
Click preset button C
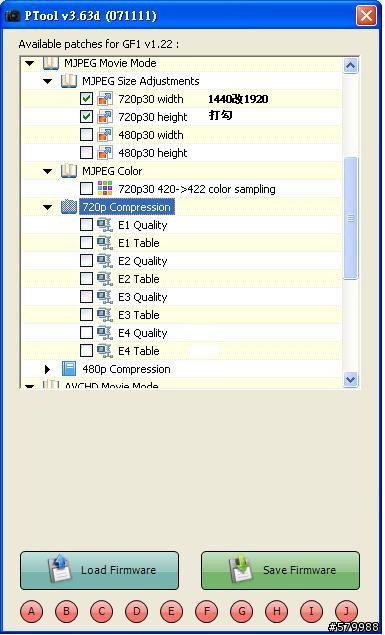[x=102, y=611]
